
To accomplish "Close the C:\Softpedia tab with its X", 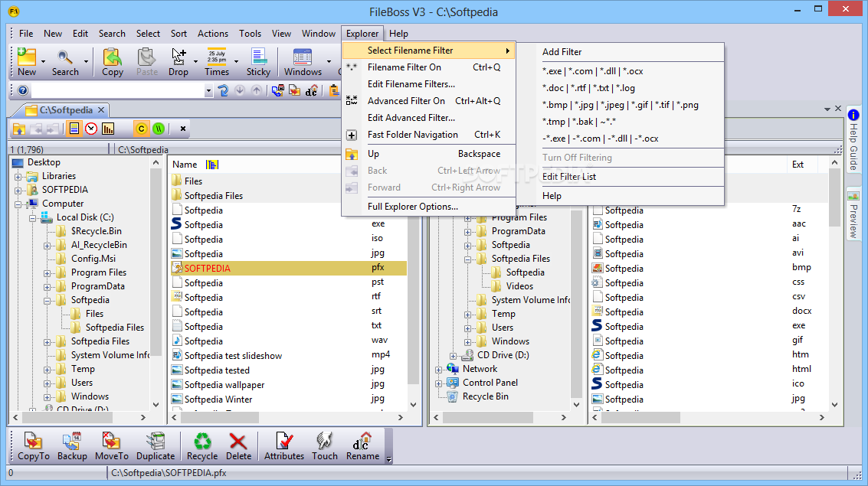I will (101, 110).
